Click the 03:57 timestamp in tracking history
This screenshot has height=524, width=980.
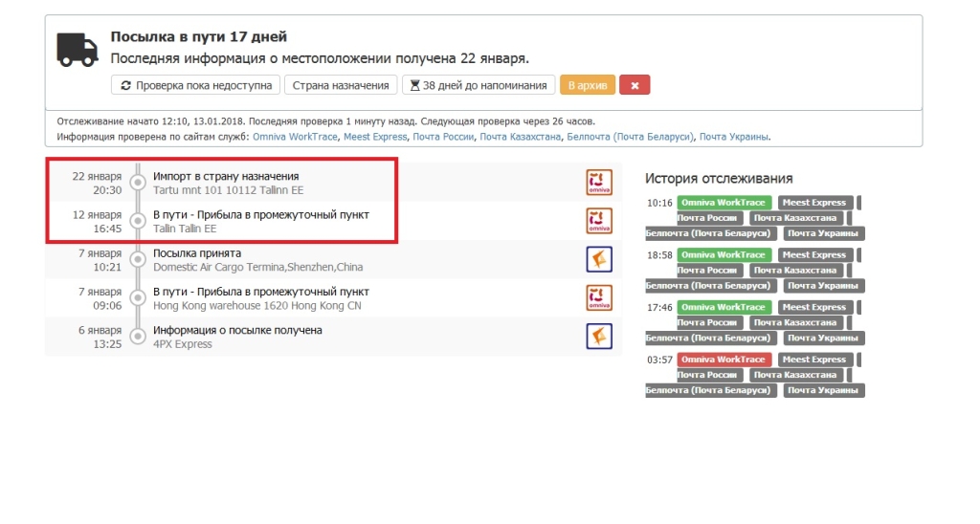659,360
